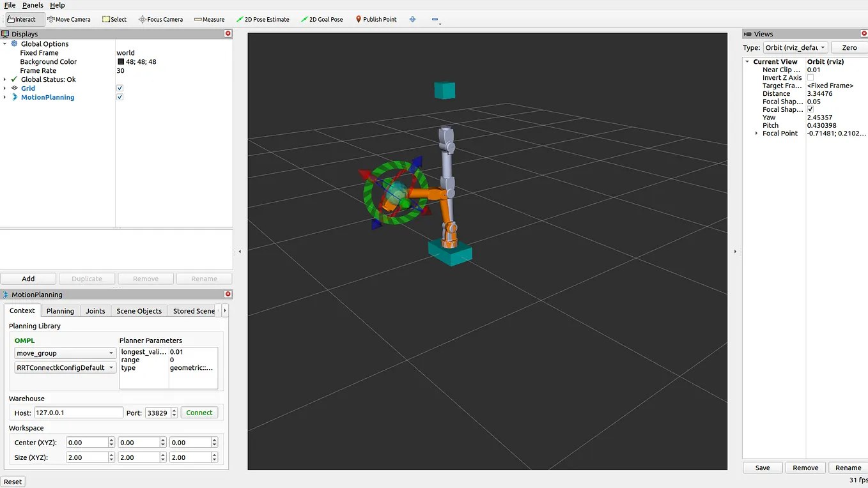Click the Add display button
The width and height of the screenshot is (868, 488).
pyautogui.click(x=28, y=278)
